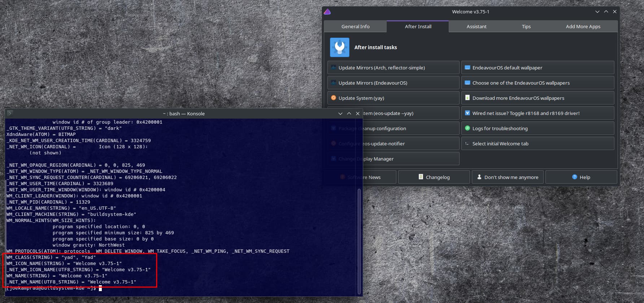
Task: Click the icon beside Update Mirrors (EndeavourOS)
Action: click(334, 83)
